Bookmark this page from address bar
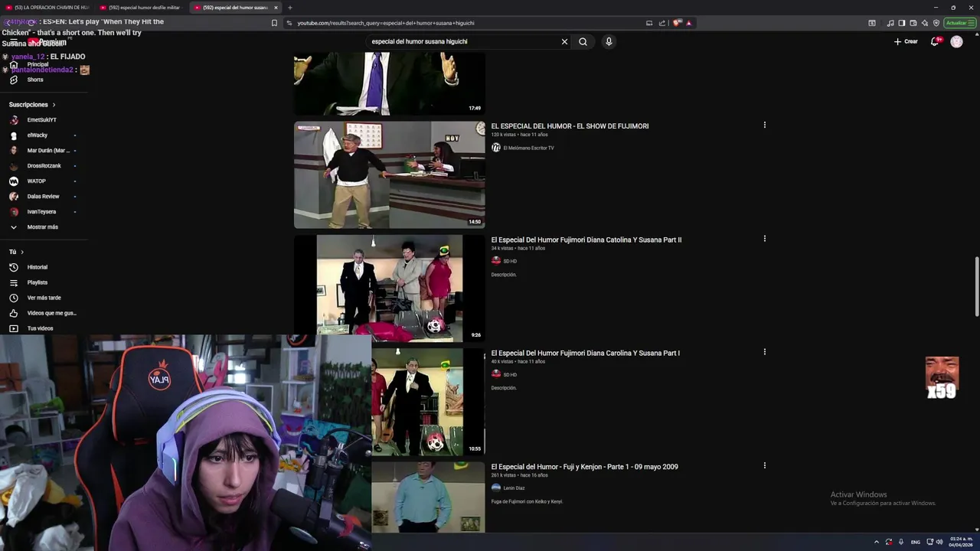 click(274, 23)
